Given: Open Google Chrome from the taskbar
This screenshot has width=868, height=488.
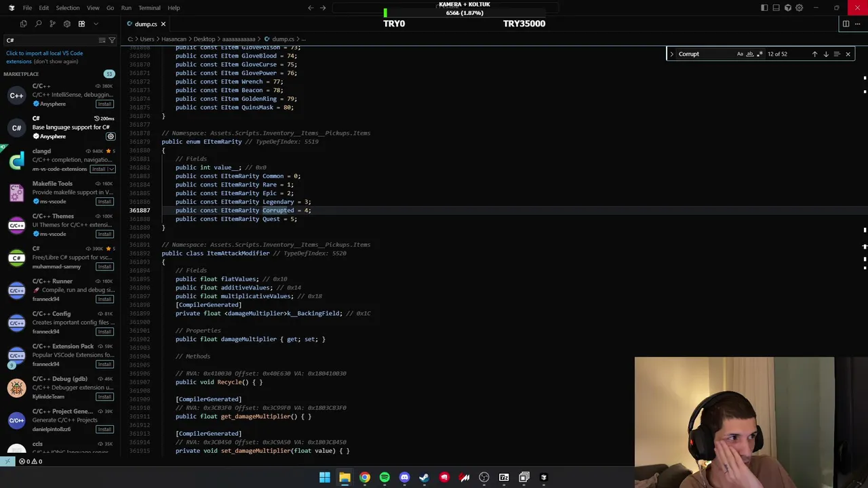Looking at the screenshot, I should [365, 477].
